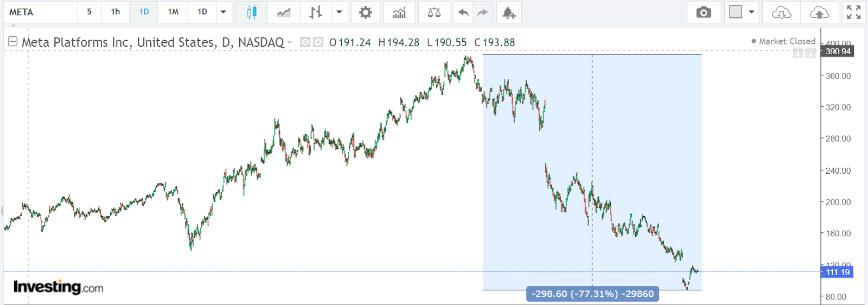The height and width of the screenshot is (305, 868).
Task: Click the second scale arrow button near 390.94
Action: [x=810, y=53]
